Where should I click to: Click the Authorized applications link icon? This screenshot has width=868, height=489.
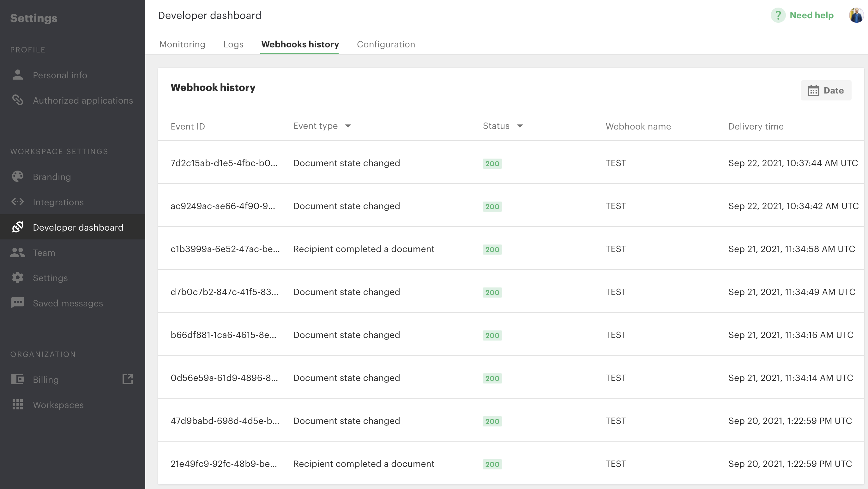[17, 100]
